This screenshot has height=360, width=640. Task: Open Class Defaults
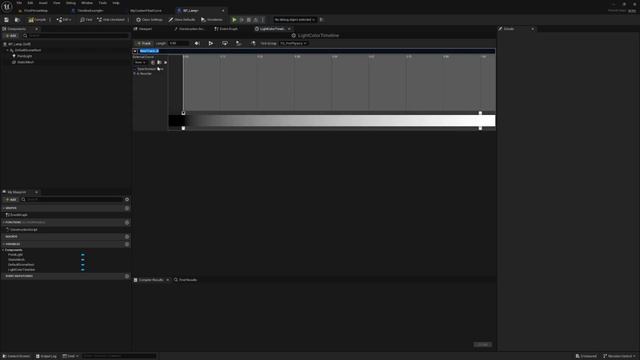182,20
